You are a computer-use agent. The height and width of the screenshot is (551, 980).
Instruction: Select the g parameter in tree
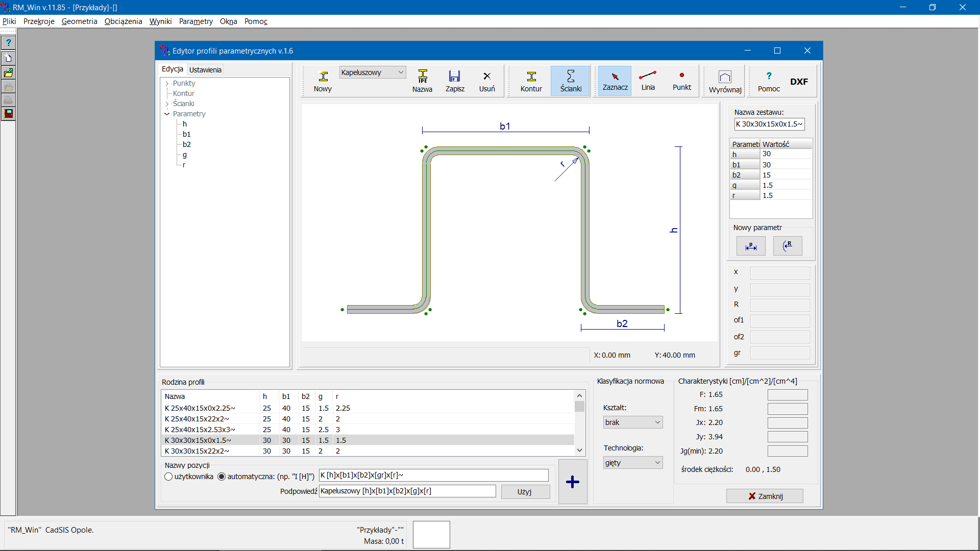click(185, 155)
